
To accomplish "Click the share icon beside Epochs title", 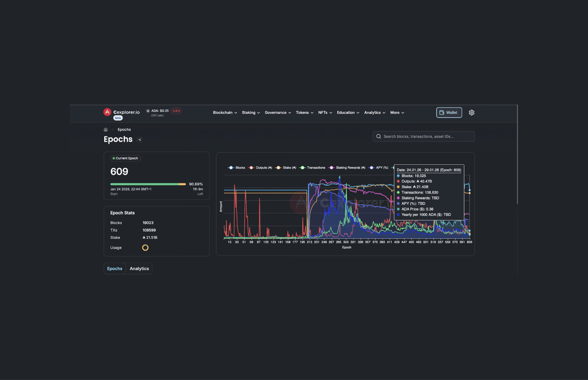I will pyautogui.click(x=140, y=140).
